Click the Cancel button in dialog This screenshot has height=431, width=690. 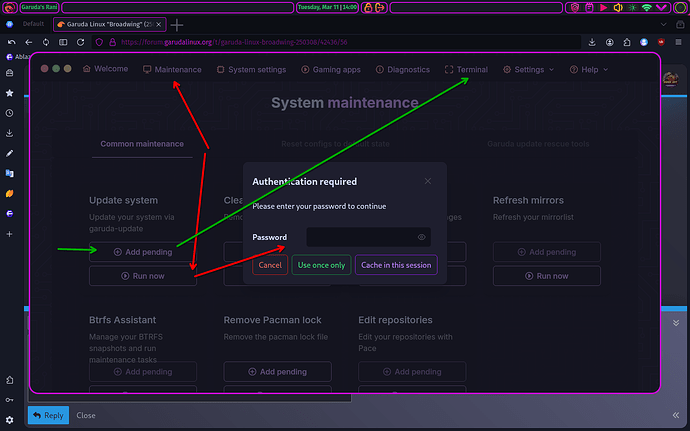(270, 265)
